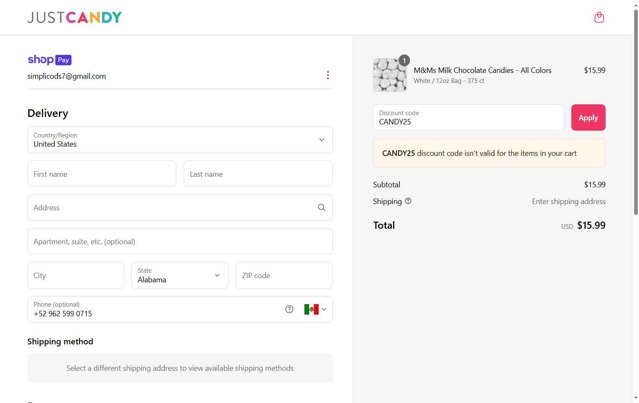Click the Discount code field
639x403 pixels.
[x=468, y=118]
